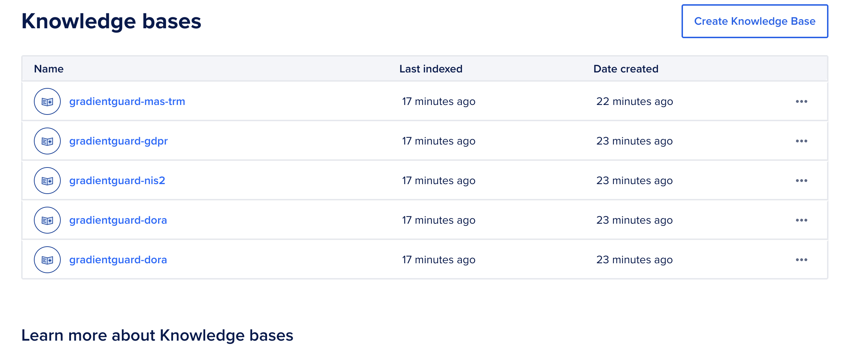The height and width of the screenshot is (347, 868).
Task: Click the Create Knowledge Base button
Action: click(x=755, y=21)
